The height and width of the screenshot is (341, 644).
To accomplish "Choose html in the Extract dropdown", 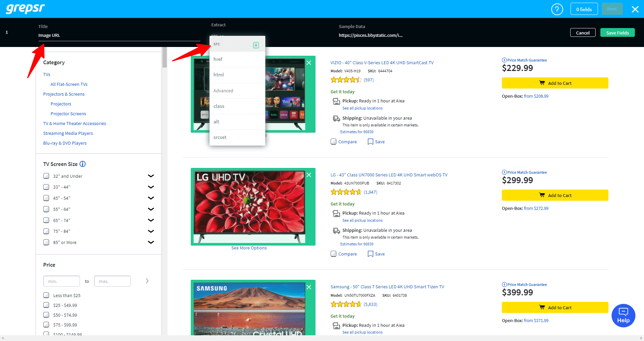I will pyautogui.click(x=237, y=75).
